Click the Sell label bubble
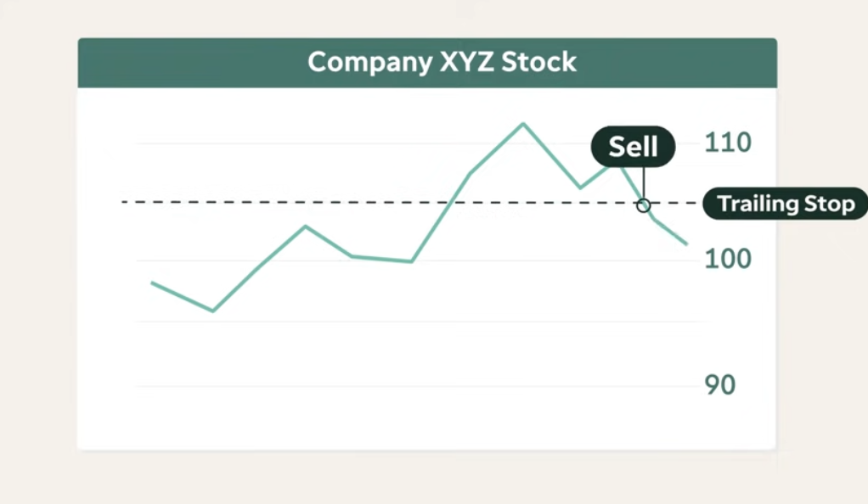Viewport: 868px width, 504px height. (633, 147)
